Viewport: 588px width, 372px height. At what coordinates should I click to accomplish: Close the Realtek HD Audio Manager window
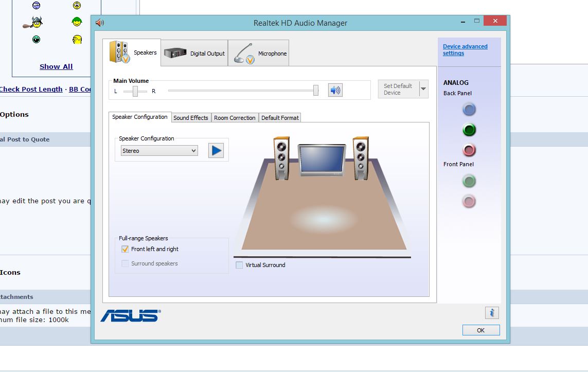coord(495,21)
